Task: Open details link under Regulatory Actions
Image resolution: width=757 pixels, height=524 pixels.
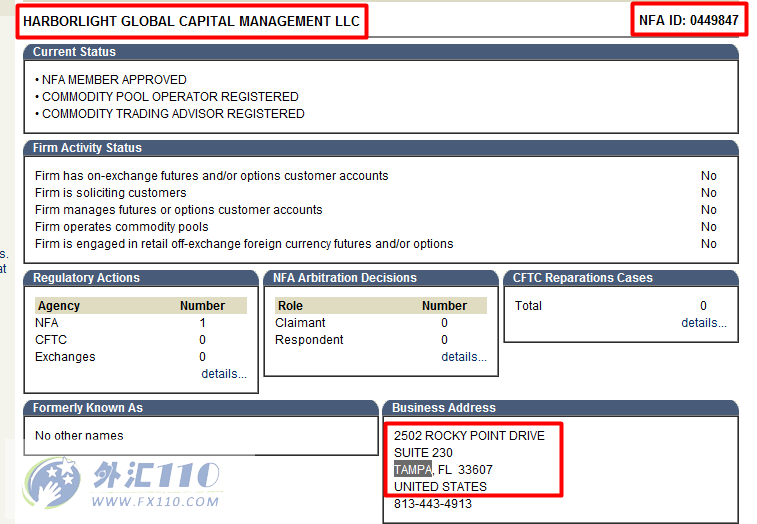Action: [223, 374]
